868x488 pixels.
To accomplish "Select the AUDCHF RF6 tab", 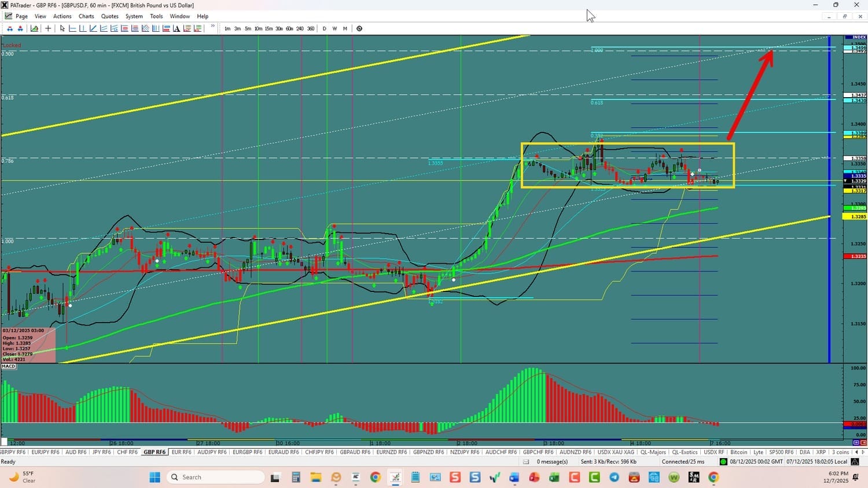I will point(501,452).
